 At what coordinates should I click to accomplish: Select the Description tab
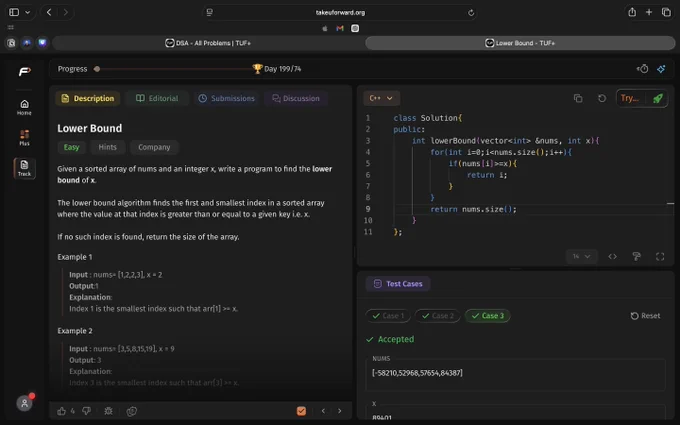tap(88, 98)
